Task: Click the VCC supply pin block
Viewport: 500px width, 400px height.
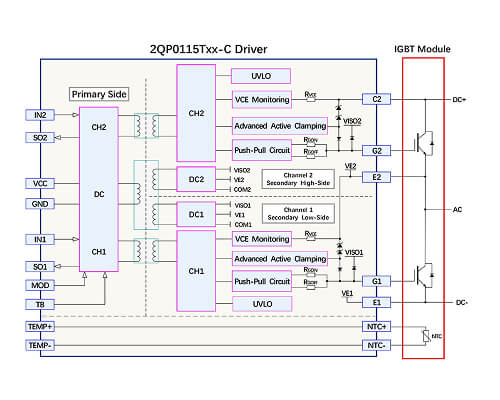Action: [x=40, y=183]
